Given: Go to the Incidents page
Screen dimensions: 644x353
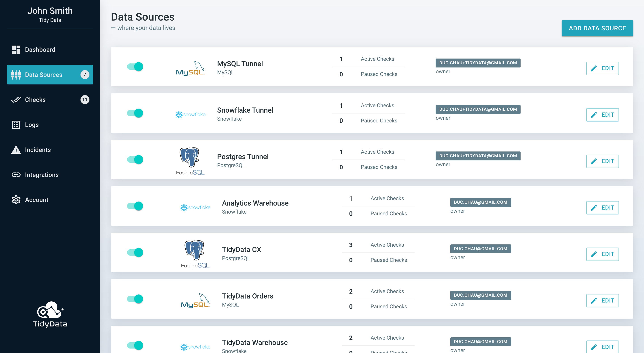Looking at the screenshot, I should (x=38, y=150).
